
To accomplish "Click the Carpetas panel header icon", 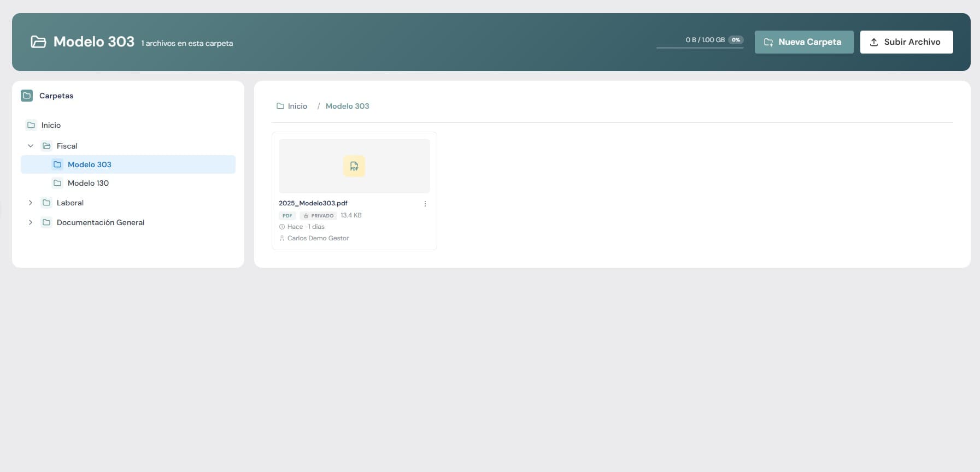I will (x=27, y=96).
